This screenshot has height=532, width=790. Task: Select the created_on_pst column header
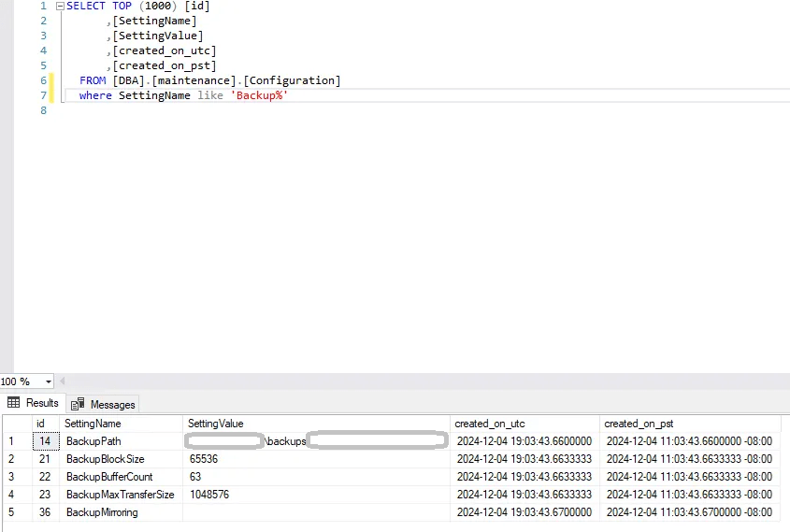tap(638, 424)
